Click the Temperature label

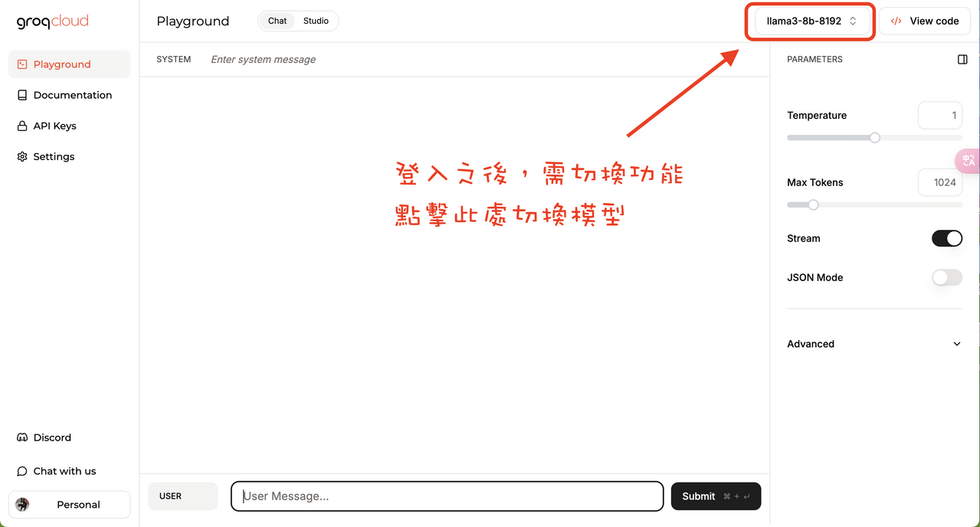pyautogui.click(x=817, y=116)
